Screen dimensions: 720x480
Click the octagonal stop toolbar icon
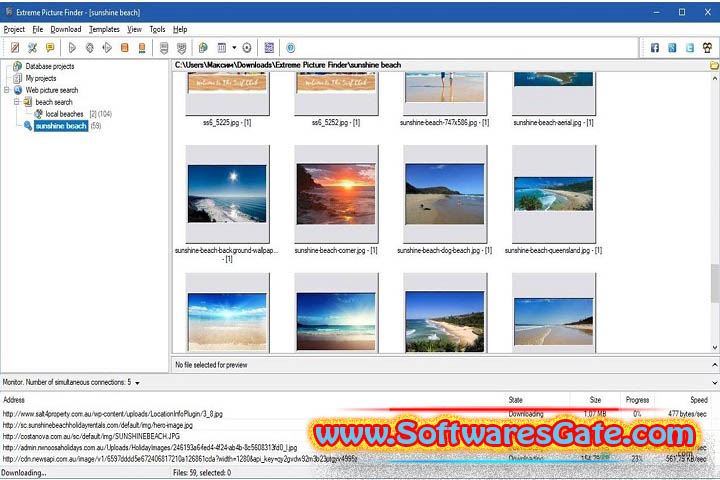click(x=90, y=48)
